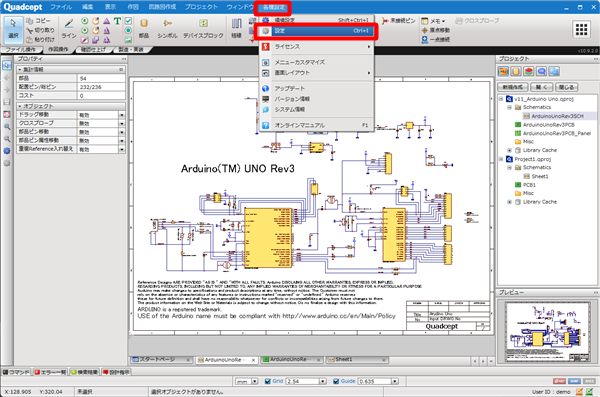Expand the Library Cache under Project1

click(509, 202)
